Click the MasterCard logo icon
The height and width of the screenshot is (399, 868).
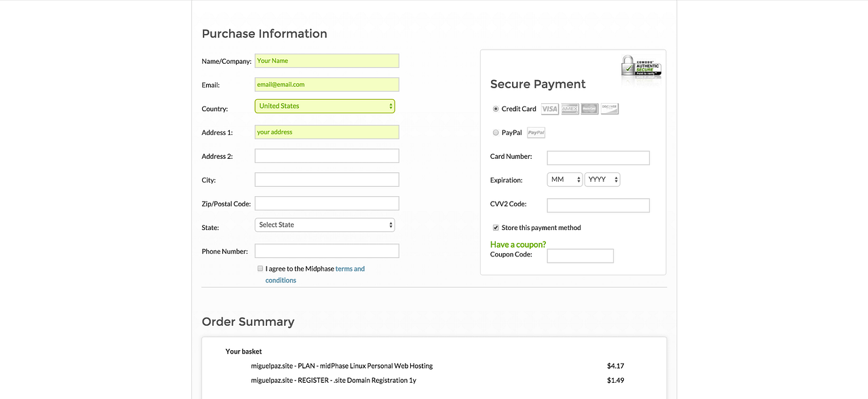pos(589,109)
